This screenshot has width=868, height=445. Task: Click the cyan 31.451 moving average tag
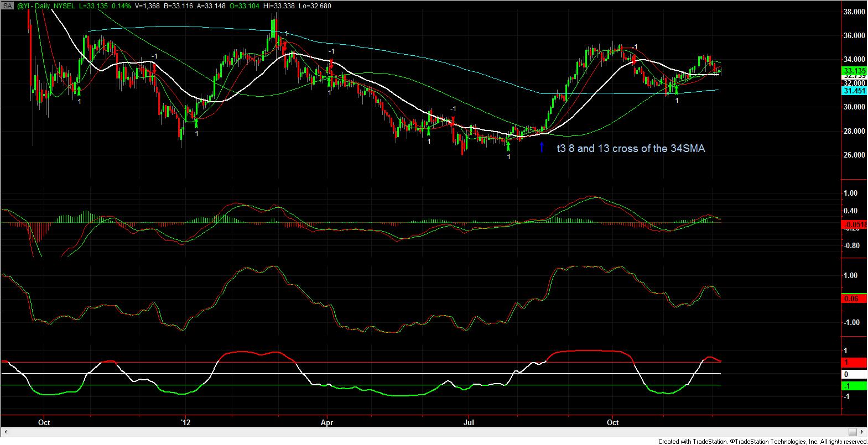click(x=853, y=91)
